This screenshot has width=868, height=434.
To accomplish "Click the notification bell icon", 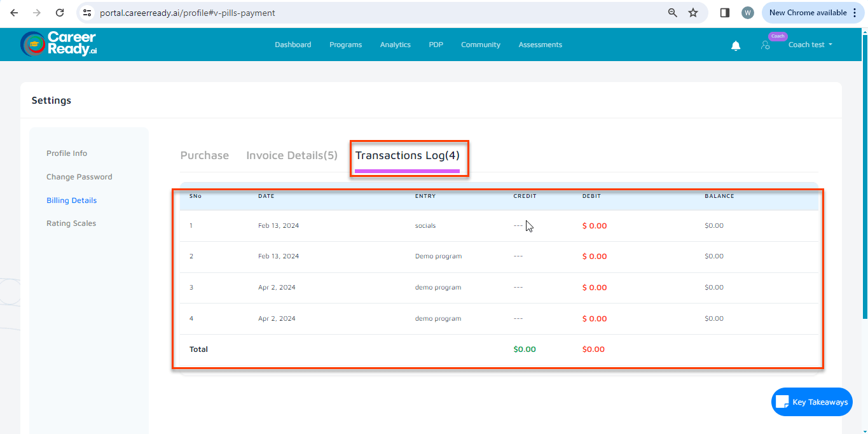I will (x=736, y=45).
